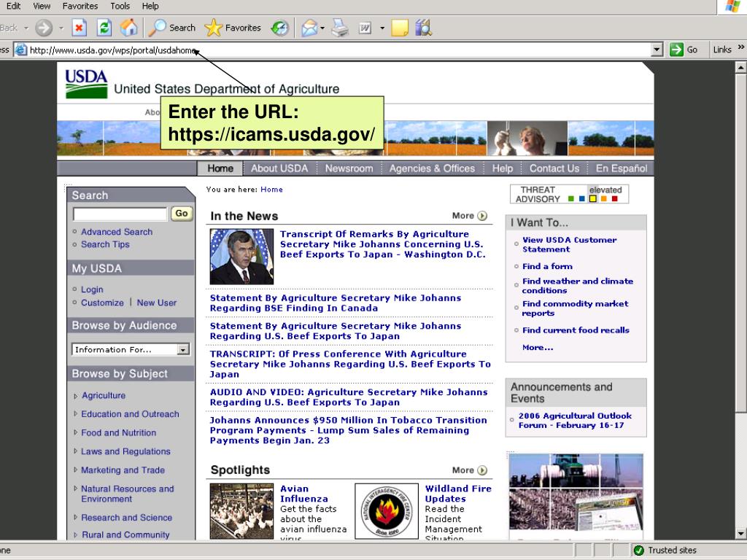747x560 pixels.
Task: Switch to the En Español tab
Action: (622, 168)
